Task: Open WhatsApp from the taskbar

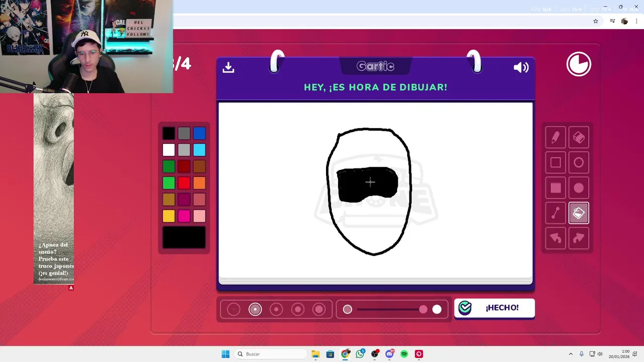Action: (360, 354)
